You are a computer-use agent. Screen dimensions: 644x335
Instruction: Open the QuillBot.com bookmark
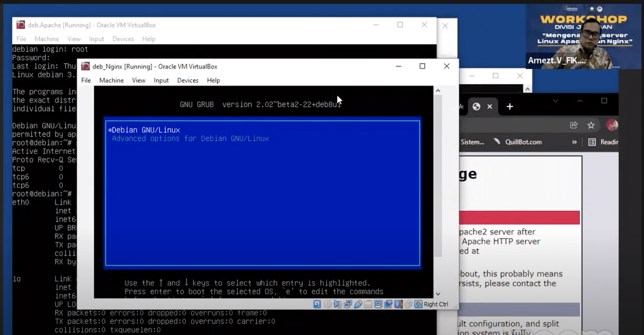click(x=523, y=142)
